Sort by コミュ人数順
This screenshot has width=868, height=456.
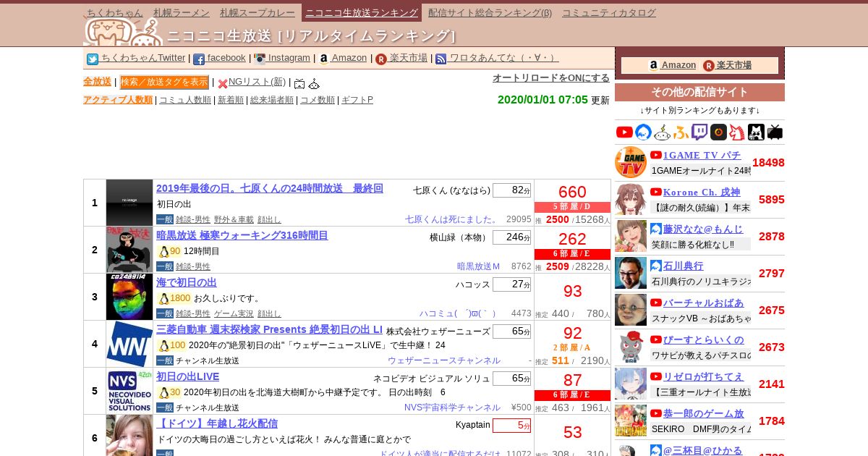coord(185,100)
